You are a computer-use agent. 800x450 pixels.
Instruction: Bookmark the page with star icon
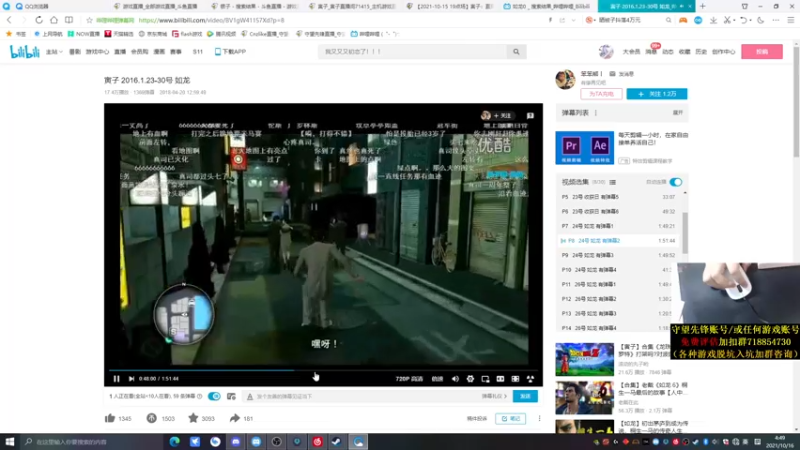pyautogui.click(x=89, y=20)
